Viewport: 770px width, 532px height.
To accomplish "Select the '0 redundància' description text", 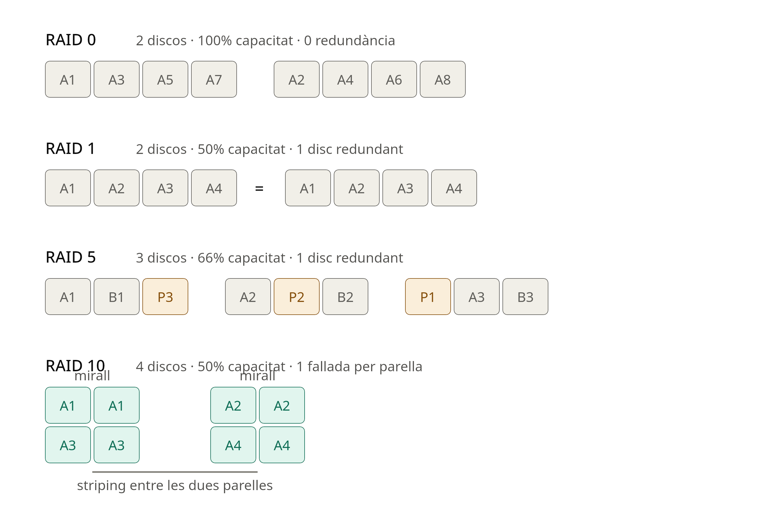I will point(350,41).
